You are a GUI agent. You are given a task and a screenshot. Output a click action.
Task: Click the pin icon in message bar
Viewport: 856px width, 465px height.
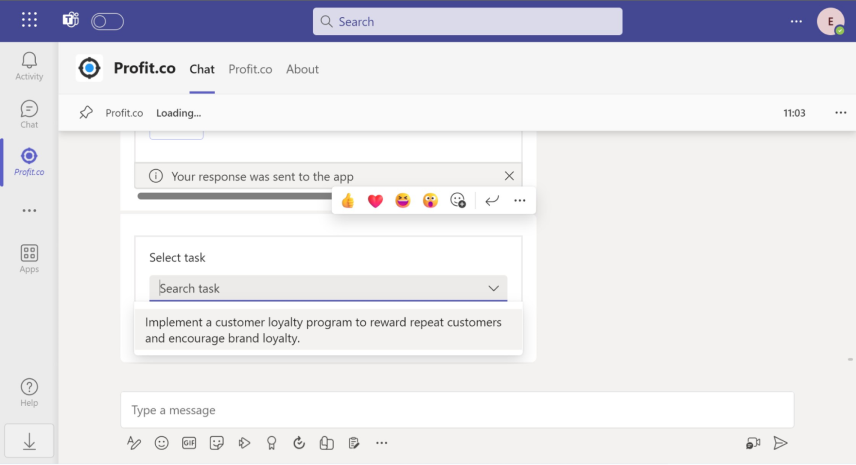coord(86,112)
